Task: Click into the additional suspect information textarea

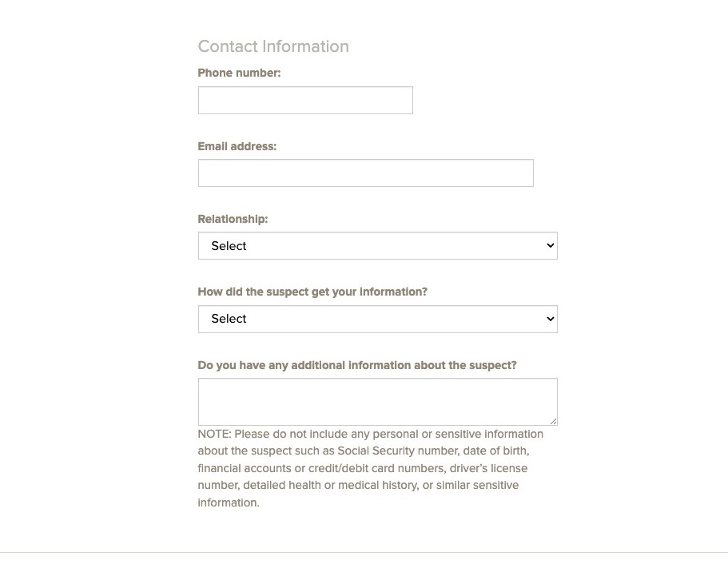Action: (377, 401)
